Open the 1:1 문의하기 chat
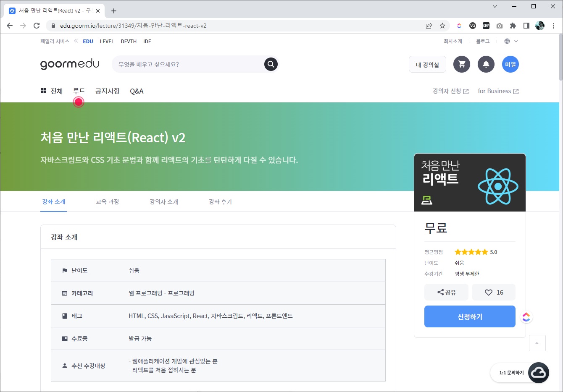The width and height of the screenshot is (563, 392). [x=520, y=373]
